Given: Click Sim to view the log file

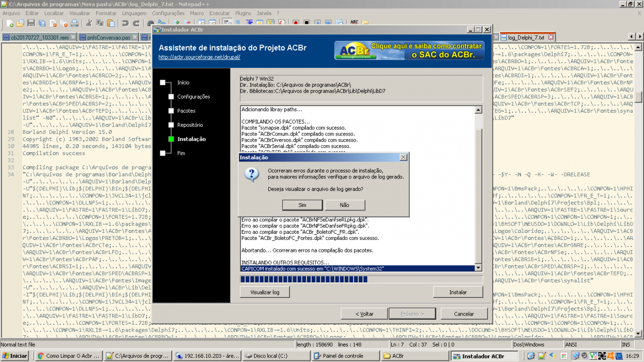Looking at the screenshot, I should pos(302,205).
